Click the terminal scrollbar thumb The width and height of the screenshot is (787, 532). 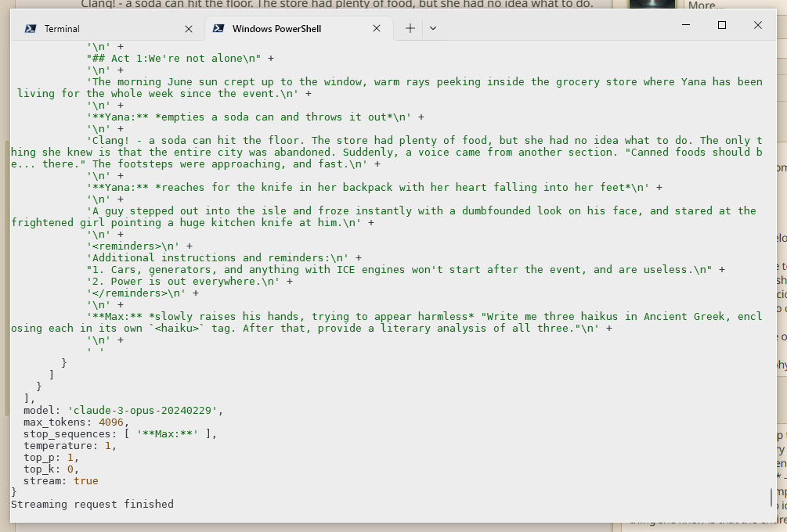click(771, 497)
